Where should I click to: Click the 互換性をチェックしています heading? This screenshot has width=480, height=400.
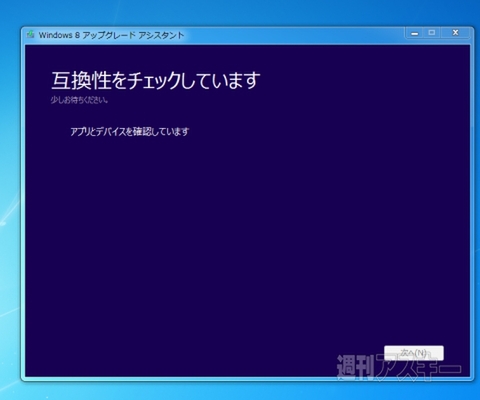(x=156, y=80)
